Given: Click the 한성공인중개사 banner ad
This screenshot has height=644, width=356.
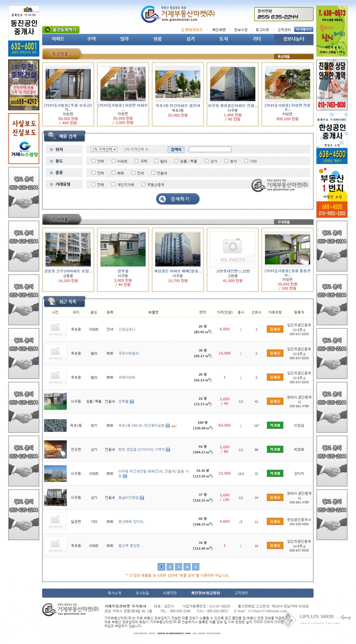Looking at the screenshot, I should point(332,139).
